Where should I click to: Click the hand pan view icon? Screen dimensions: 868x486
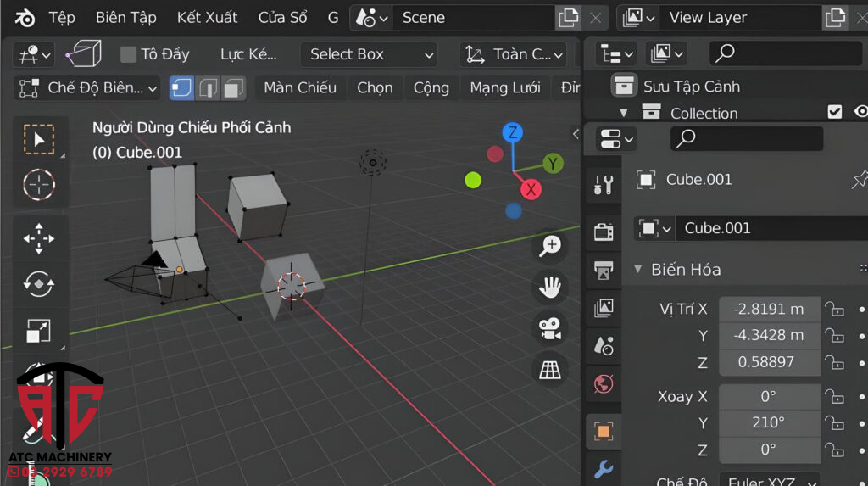pyautogui.click(x=551, y=287)
